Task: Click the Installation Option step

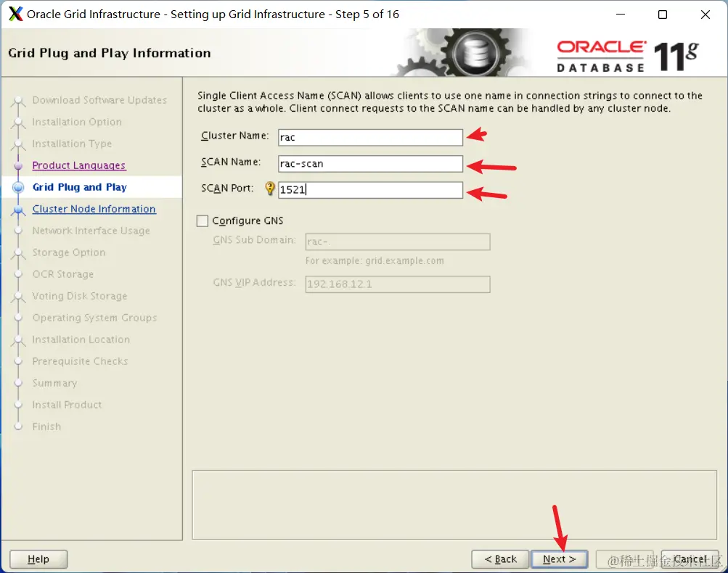Action: click(77, 122)
